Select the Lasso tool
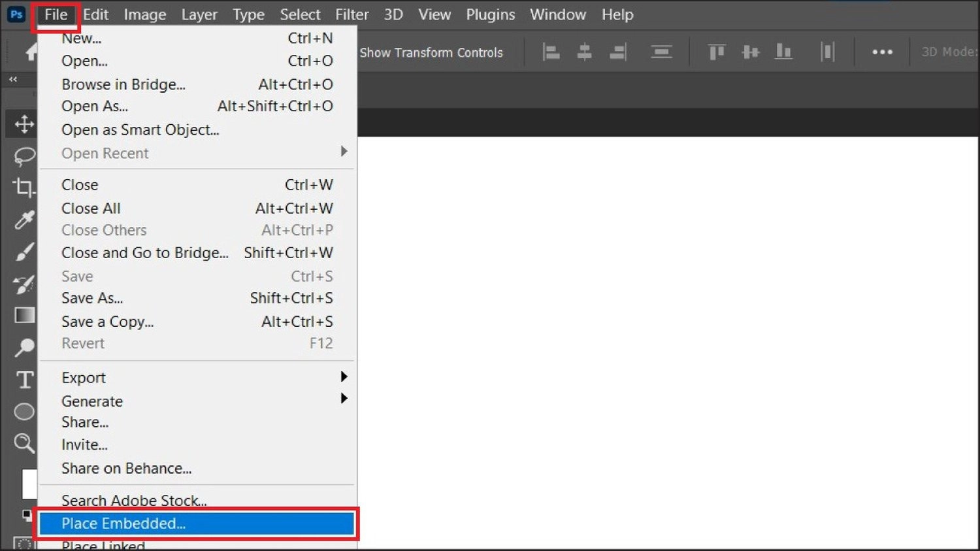This screenshot has height=551, width=980. coord(24,156)
